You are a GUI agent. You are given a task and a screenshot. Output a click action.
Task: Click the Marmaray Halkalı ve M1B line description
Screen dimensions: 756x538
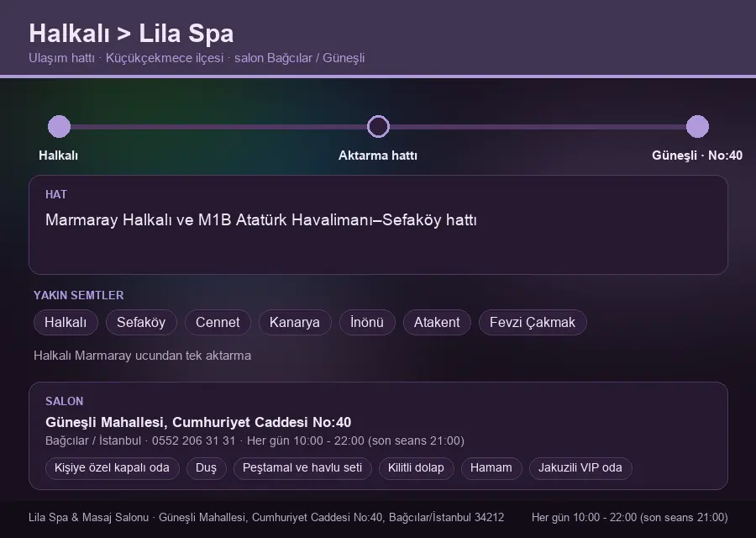tap(261, 220)
